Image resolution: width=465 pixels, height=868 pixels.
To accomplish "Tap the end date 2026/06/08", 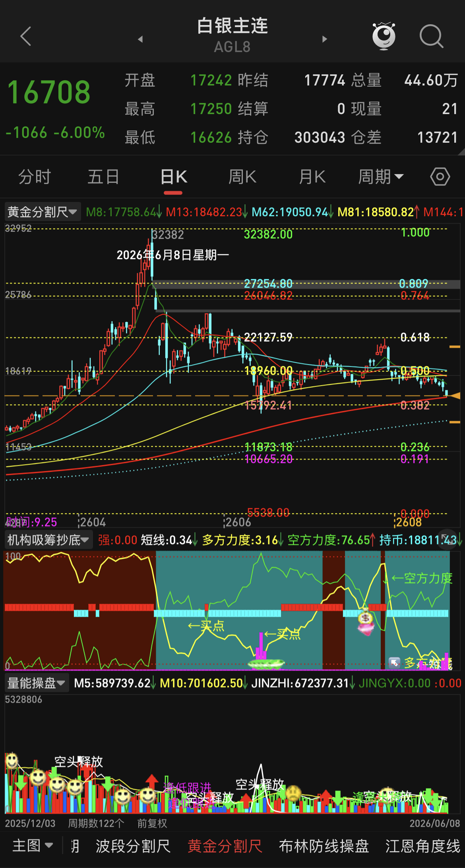I will pyautogui.click(x=435, y=823).
